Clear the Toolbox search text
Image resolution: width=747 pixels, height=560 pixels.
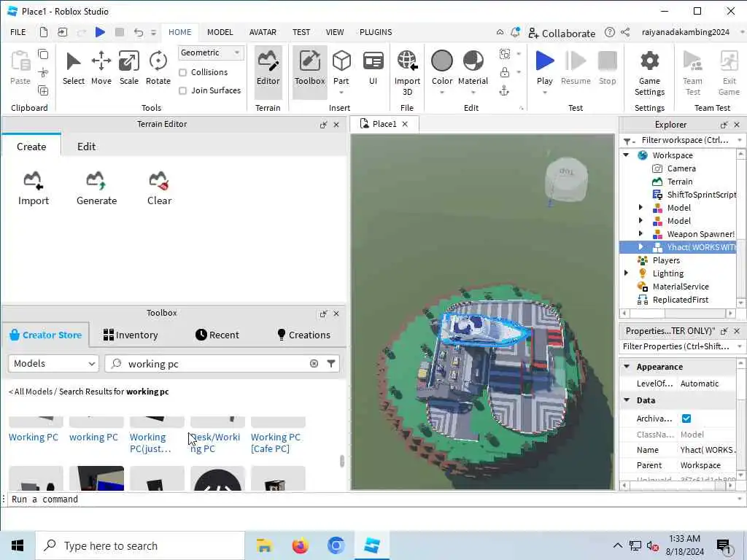click(x=314, y=363)
